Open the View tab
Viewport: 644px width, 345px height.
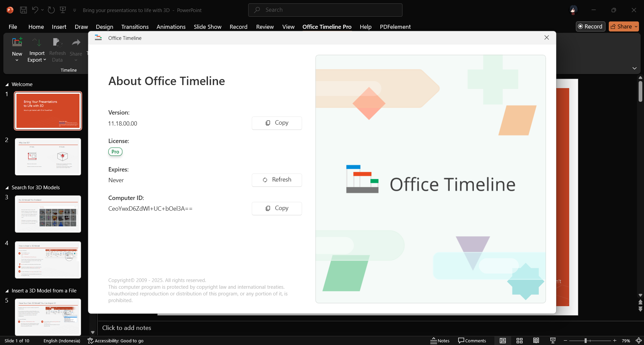(288, 27)
